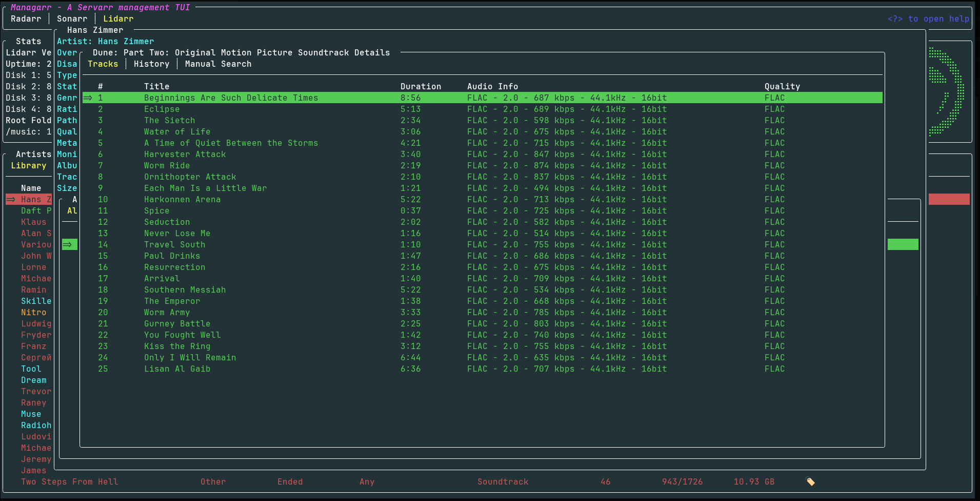
Task: Click the Lidarr dotted logo graphic
Action: click(946, 92)
